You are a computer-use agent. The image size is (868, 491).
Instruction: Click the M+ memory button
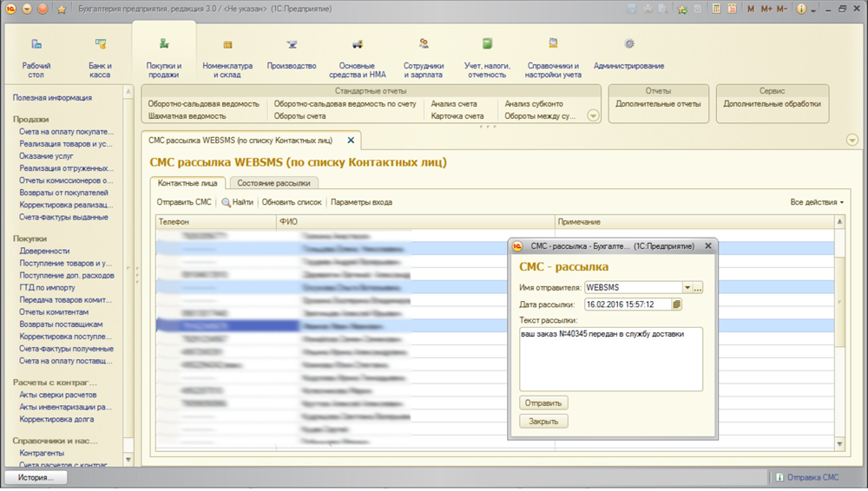point(766,9)
